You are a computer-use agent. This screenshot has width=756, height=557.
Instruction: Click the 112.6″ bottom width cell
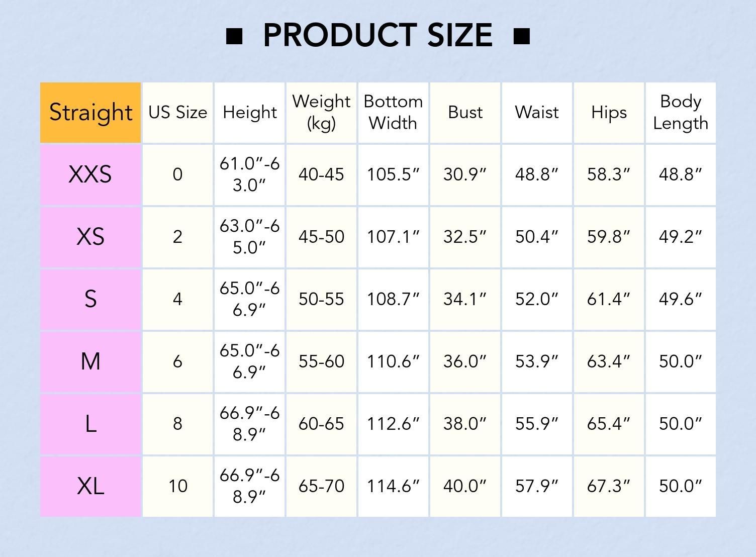393,424
